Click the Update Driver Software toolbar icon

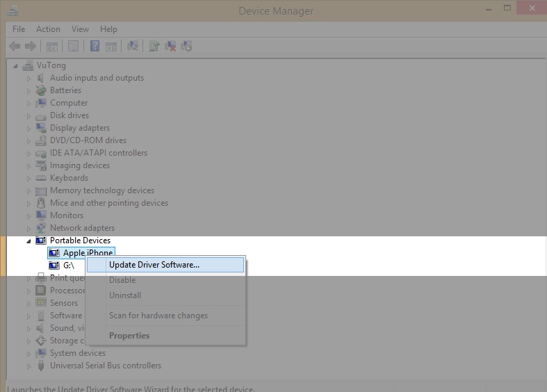click(x=153, y=47)
